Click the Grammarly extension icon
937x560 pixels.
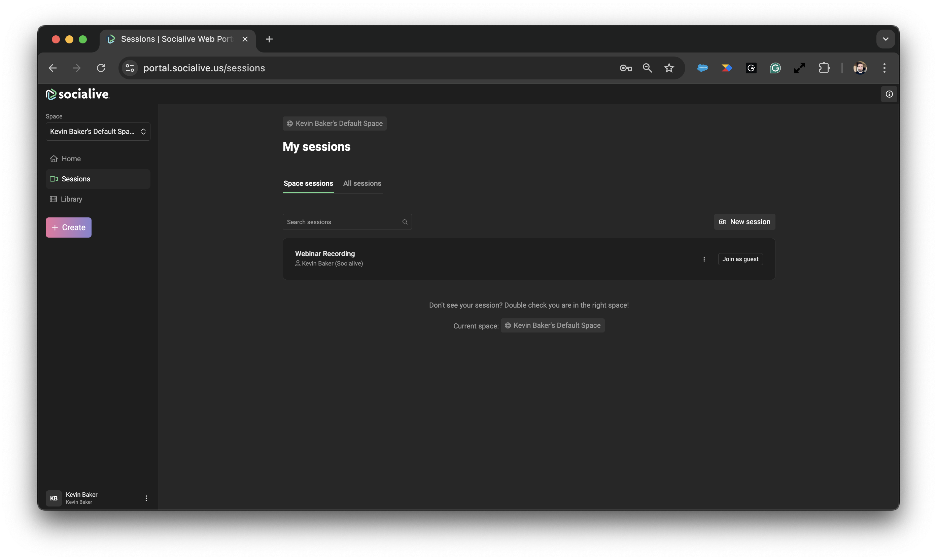[775, 68]
